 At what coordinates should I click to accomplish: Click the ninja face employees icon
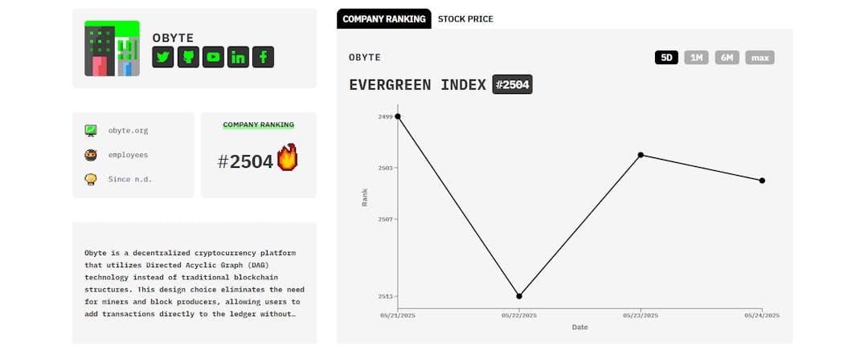tap(91, 155)
